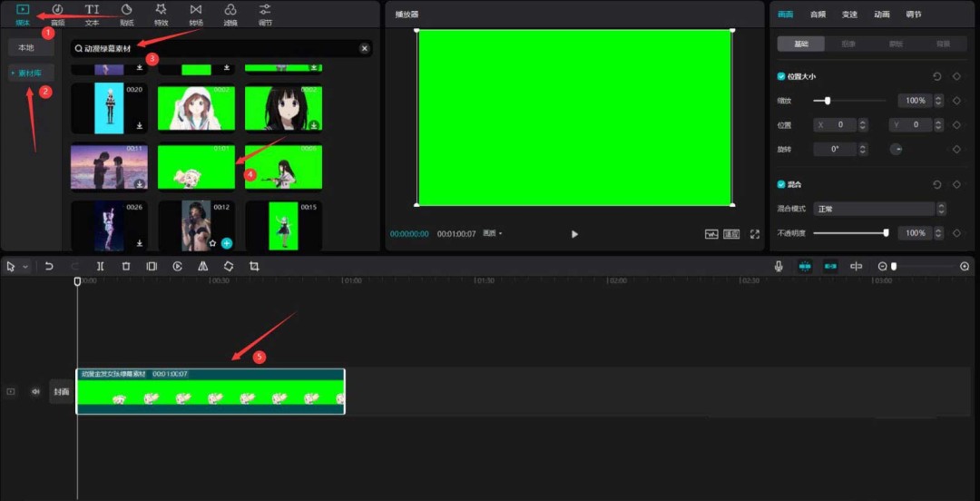Viewport: 980px width, 501px height.
Task: Click the delete trash icon in timeline toolbar
Action: tap(126, 266)
